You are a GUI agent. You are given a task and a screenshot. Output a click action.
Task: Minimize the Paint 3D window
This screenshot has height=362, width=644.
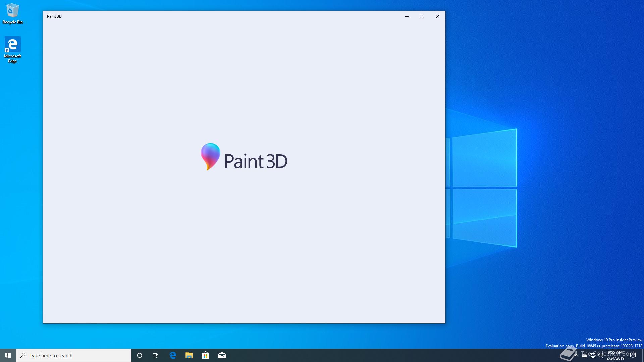tap(407, 16)
